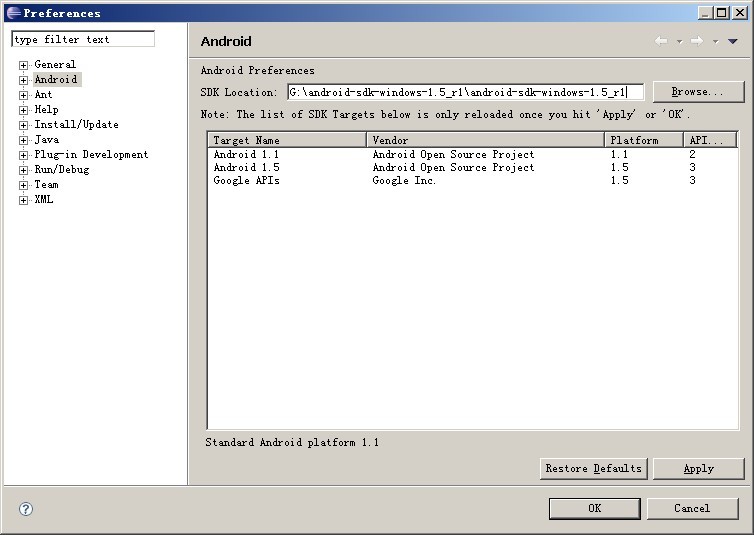Expand the Plug-in Development tree node

pyautogui.click(x=23, y=155)
